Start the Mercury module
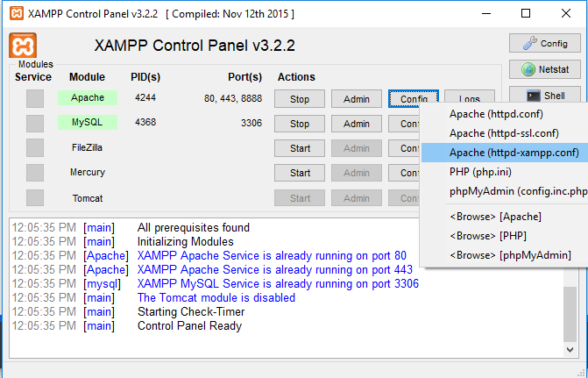The width and height of the screenshot is (588, 378). point(300,173)
